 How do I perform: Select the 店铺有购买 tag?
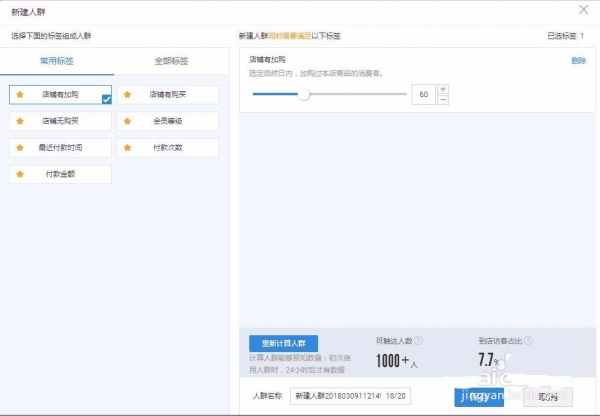pyautogui.click(x=168, y=95)
